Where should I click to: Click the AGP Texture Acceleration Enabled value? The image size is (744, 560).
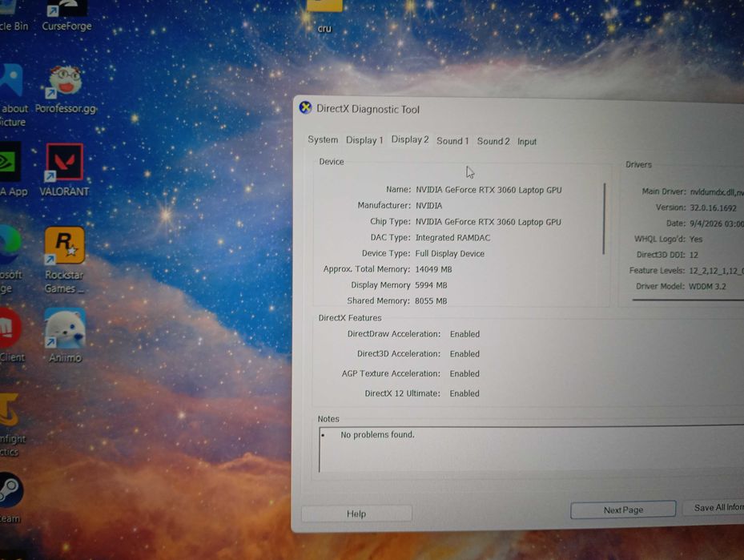[464, 374]
